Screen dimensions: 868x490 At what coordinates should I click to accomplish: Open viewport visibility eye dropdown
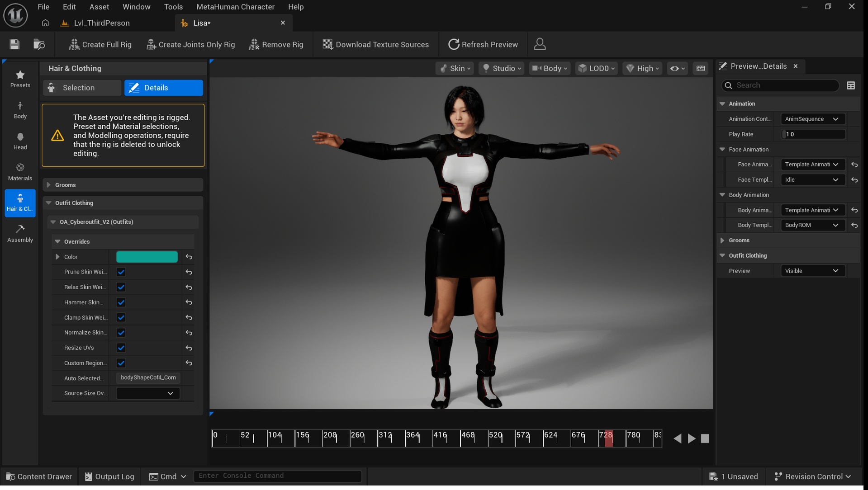[x=677, y=68]
